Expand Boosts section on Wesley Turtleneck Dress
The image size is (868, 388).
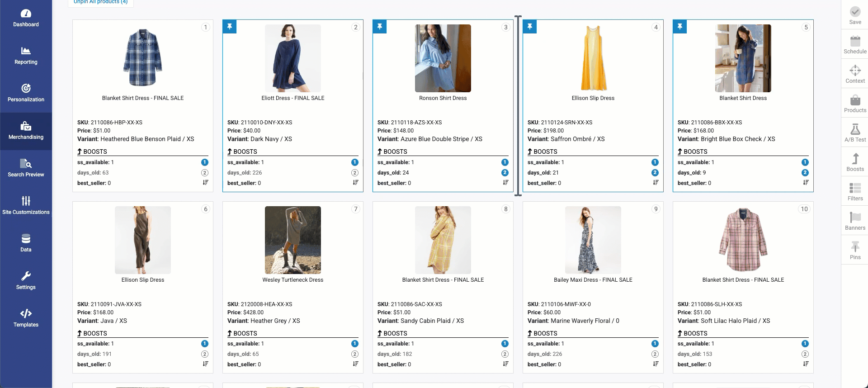pyautogui.click(x=242, y=333)
